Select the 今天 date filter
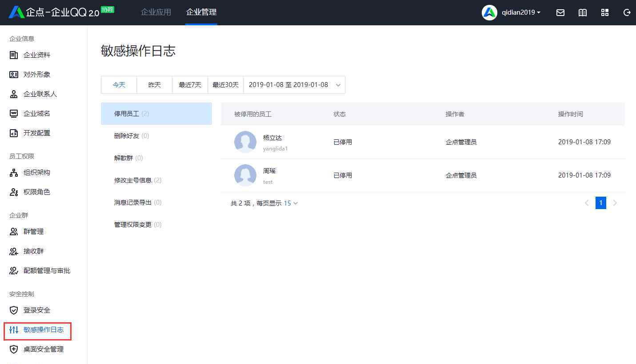Viewport: 636px width, 364px height. [x=119, y=85]
